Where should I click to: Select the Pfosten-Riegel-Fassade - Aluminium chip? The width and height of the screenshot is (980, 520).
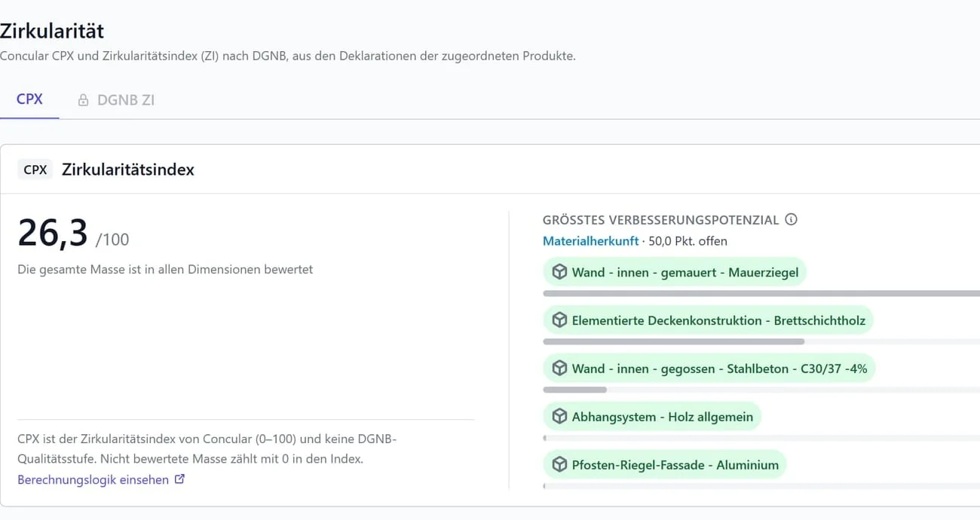click(x=665, y=465)
